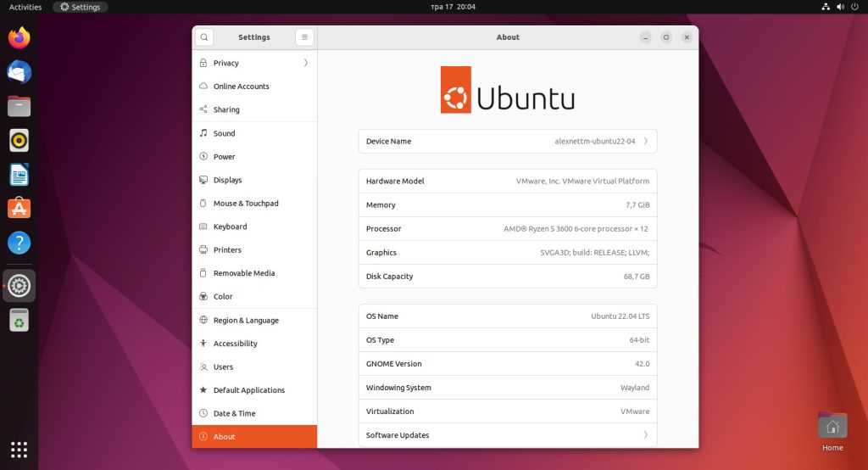Select Sound in the sidebar
This screenshot has height=470, width=868.
(x=254, y=133)
